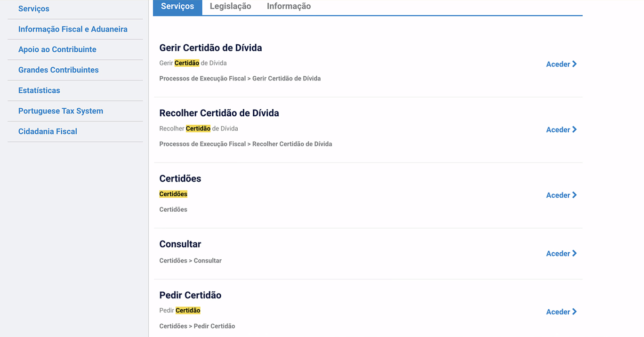This screenshot has width=644, height=337.
Task: Open Informação Fiscal e Aduaneira sidebar link
Action: point(73,29)
